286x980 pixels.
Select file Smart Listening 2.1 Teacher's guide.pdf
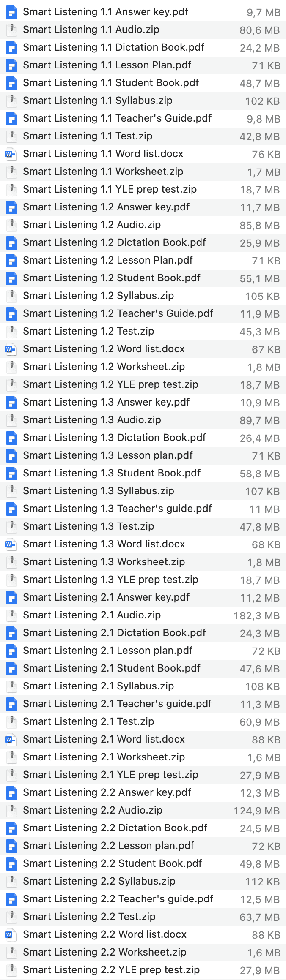143,704
